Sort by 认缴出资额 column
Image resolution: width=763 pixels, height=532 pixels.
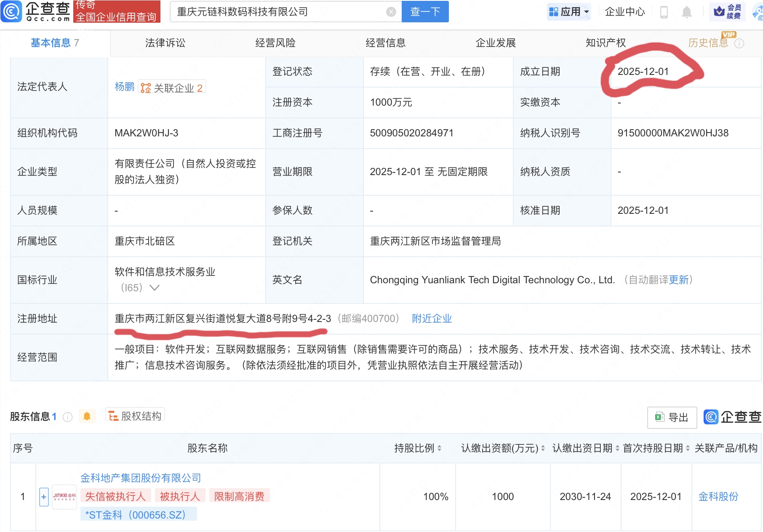click(x=543, y=448)
